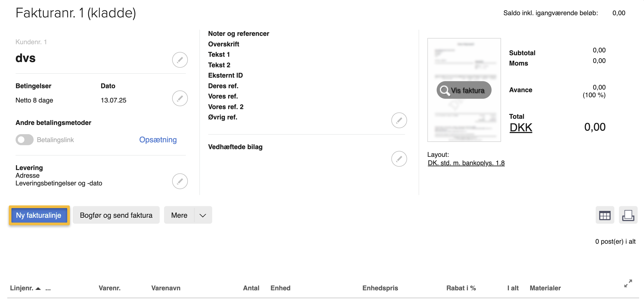Change layout DK. std. m. bankoplys. 1.8
644x300 pixels.
point(466,163)
